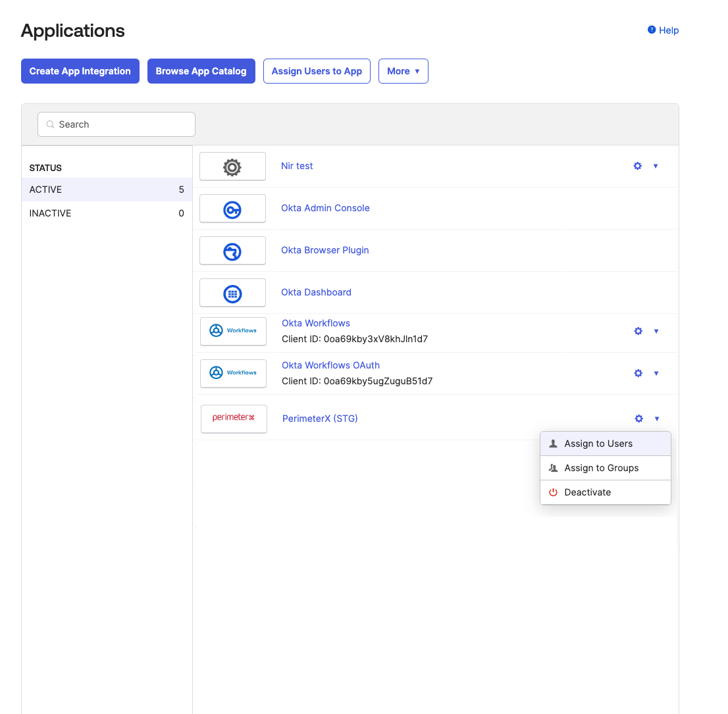Click the Browse App Catalog button
Viewport: 728px width, 714px height.
pos(201,71)
